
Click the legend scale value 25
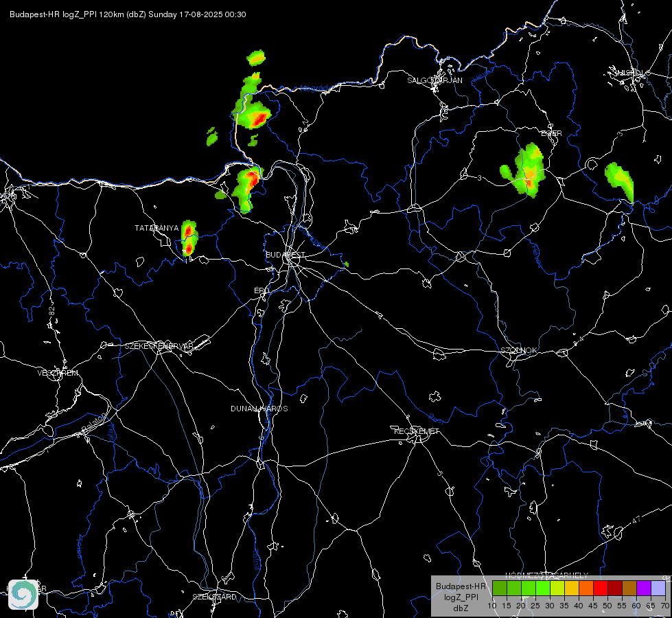535,606
